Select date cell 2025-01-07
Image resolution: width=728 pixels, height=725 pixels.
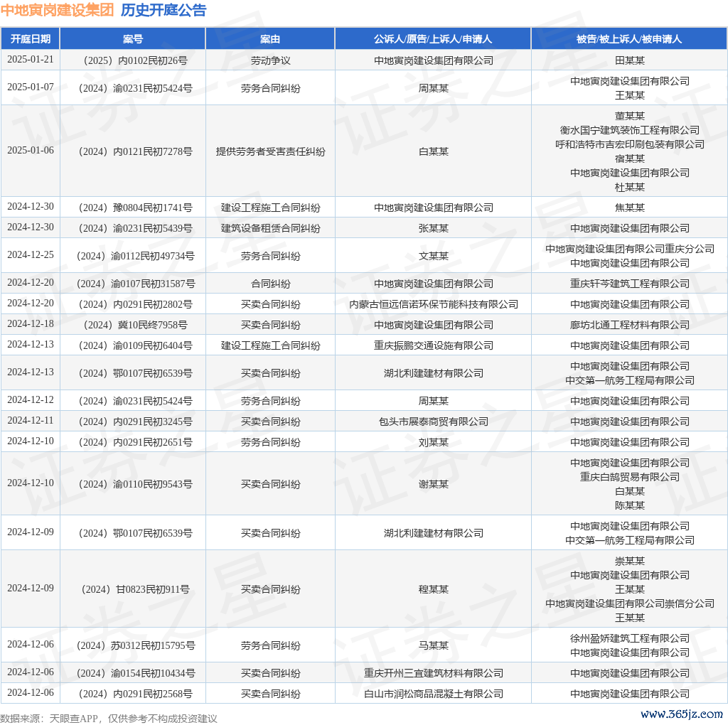30,87
